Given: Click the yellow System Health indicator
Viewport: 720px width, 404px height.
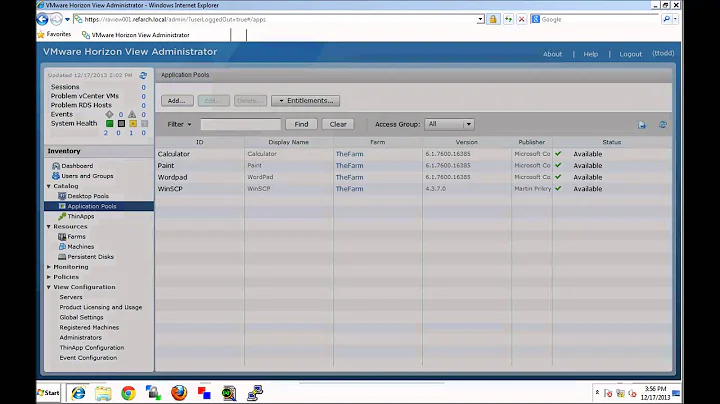Looking at the screenshot, I should [133, 123].
